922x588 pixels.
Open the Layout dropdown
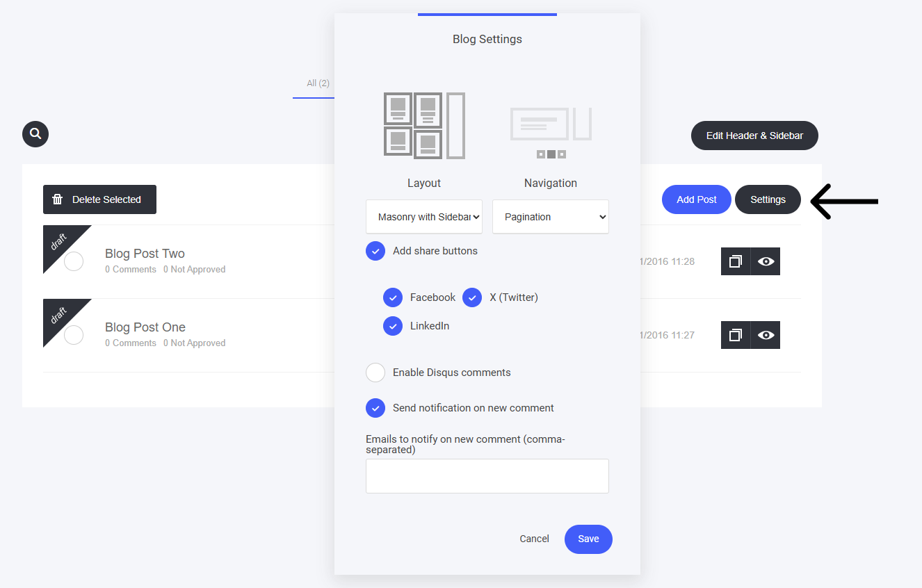(x=424, y=217)
